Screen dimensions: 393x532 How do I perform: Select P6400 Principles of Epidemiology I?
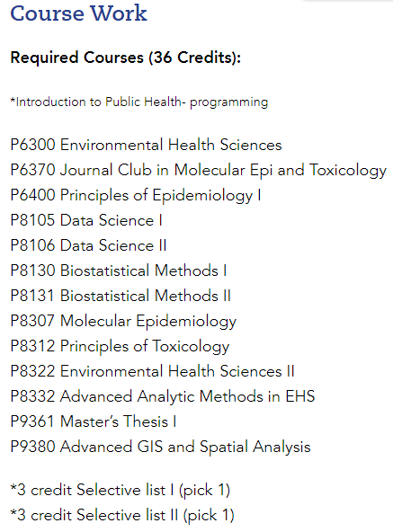point(136,195)
